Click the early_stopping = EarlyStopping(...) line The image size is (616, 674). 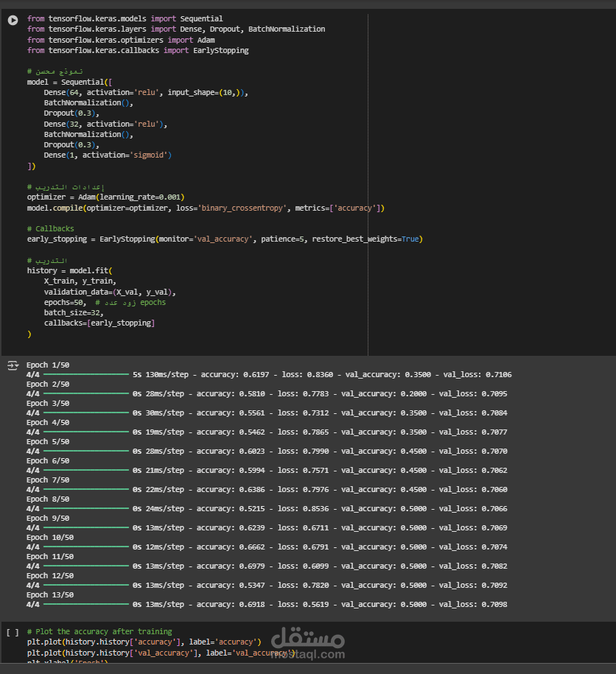tap(224, 239)
